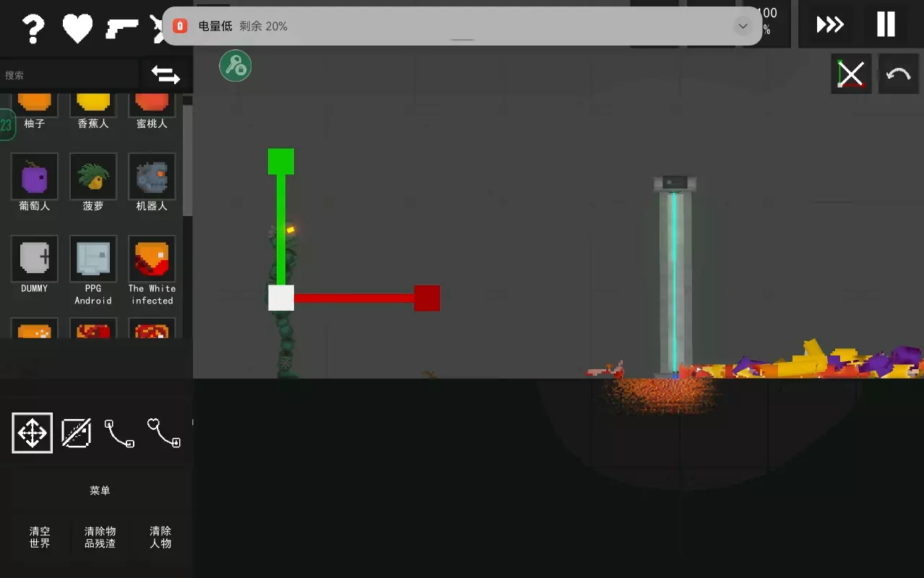Click the 清除人物 button
The image size is (924, 578).
click(160, 537)
